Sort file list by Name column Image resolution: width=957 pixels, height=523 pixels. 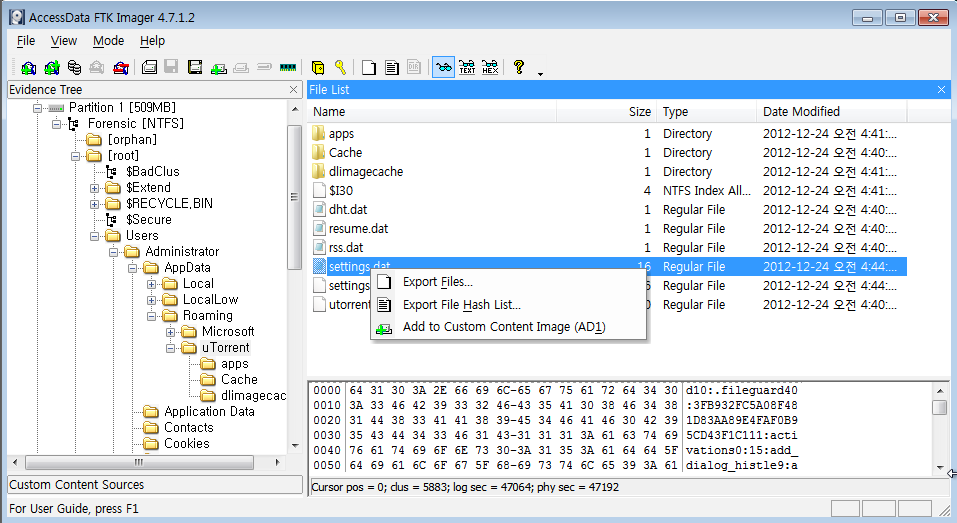[x=432, y=112]
